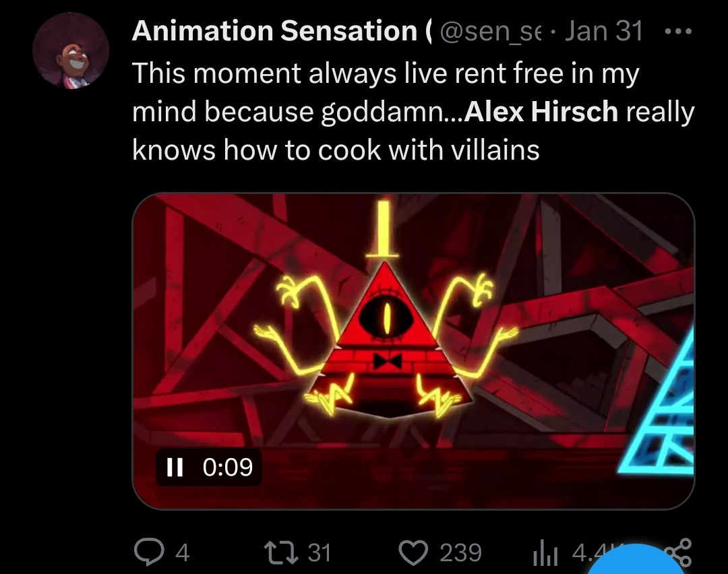This screenshot has height=574, width=728.
Task: Like the tweet with the heart icon
Action: (413, 552)
